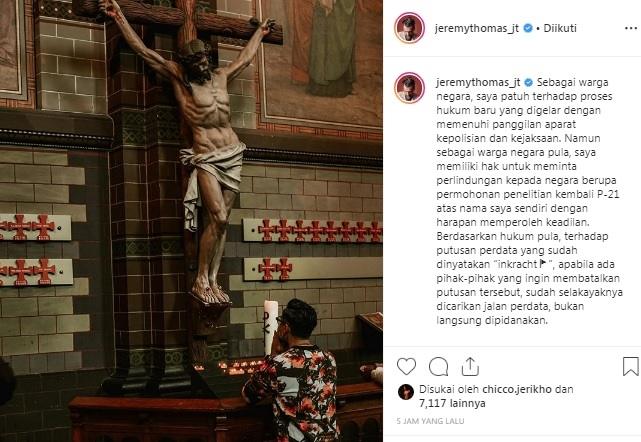Share the post using the share icon
Viewport: 641px width, 442px height.
470,366
